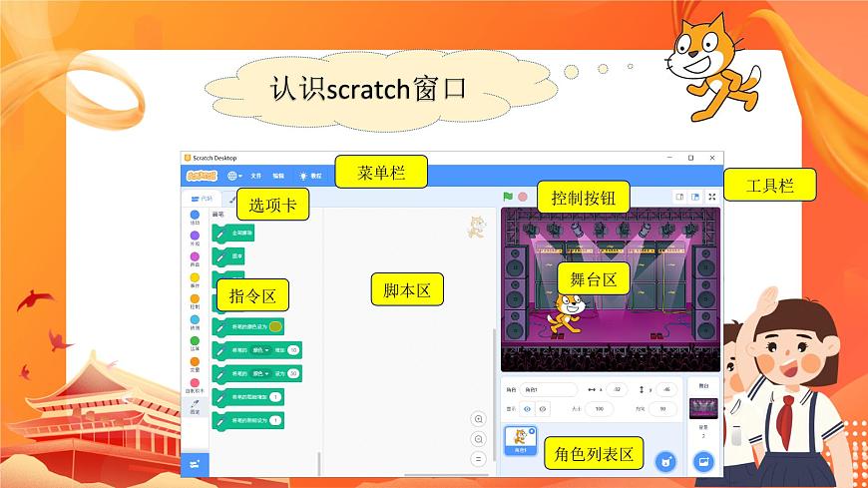The image size is (868, 488).
Task: Select the stage backdrop thumbnail
Action: [703, 408]
